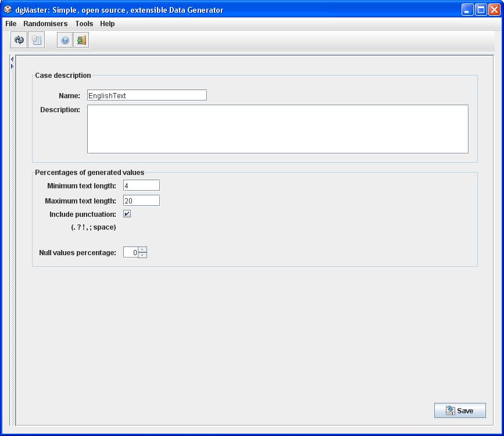Increase the Null values percentage

coord(142,250)
